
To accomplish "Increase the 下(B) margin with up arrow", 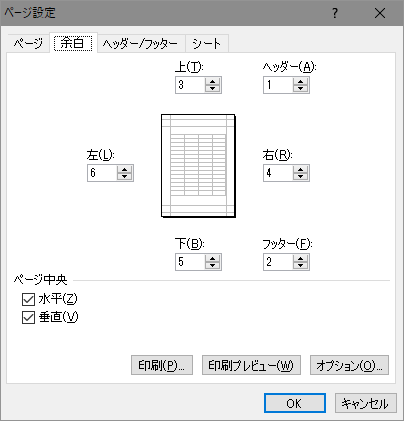I will point(212,258).
